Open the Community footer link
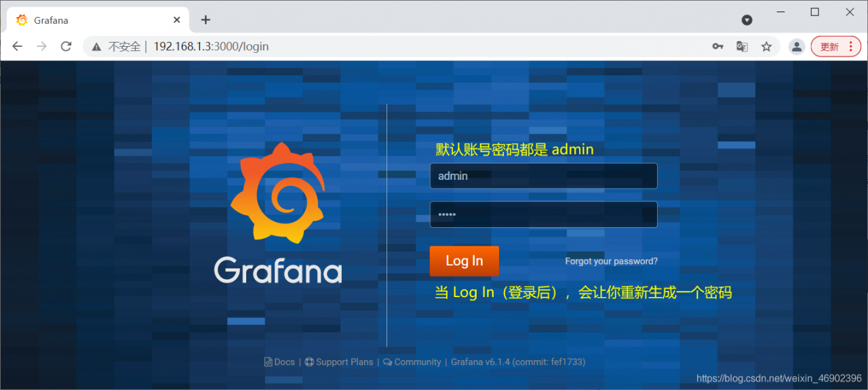The height and width of the screenshot is (390, 868). click(412, 362)
